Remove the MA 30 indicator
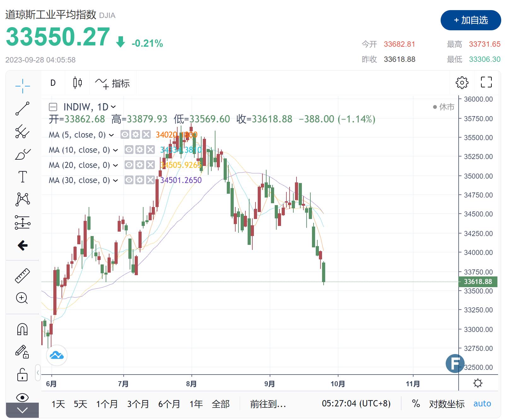Viewport: 505px width, 420px height. click(150, 180)
